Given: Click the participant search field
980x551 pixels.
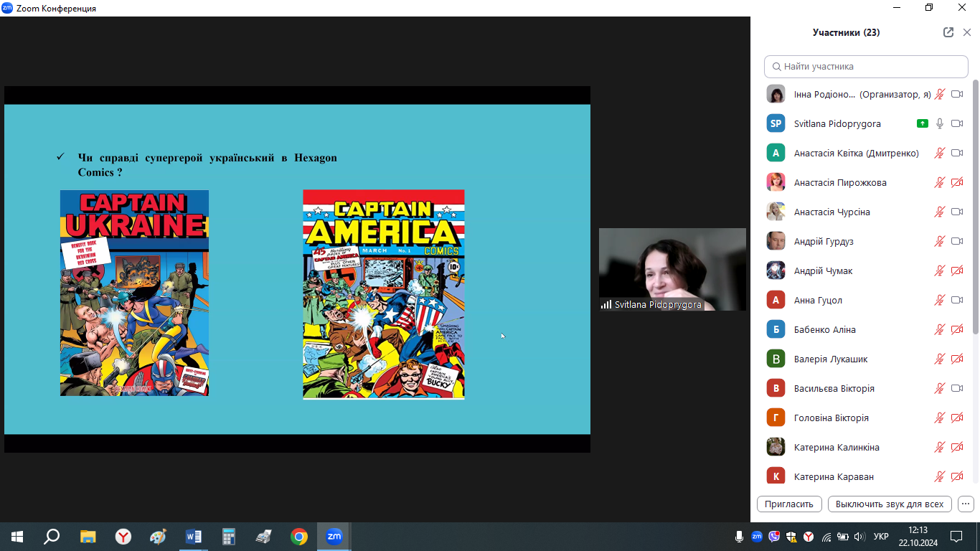Looking at the screenshot, I should (x=866, y=67).
